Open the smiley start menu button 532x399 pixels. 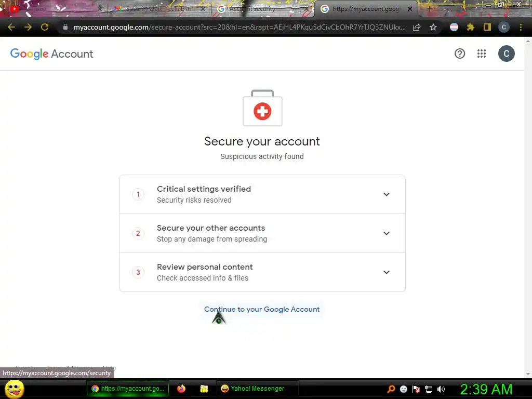pos(14,389)
